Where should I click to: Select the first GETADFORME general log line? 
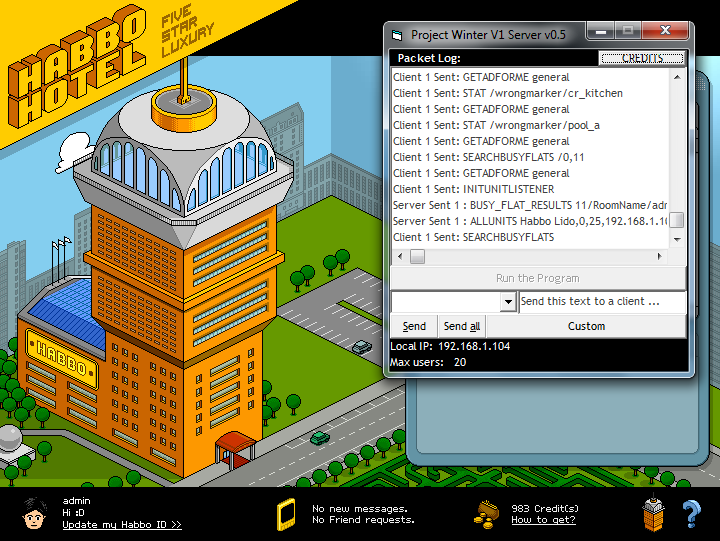[481, 77]
